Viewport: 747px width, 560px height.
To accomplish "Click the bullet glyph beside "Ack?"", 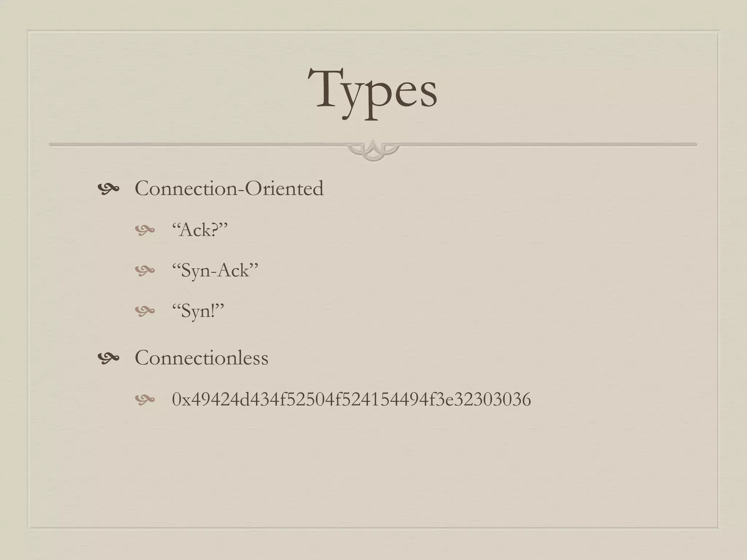I will pos(145,230).
